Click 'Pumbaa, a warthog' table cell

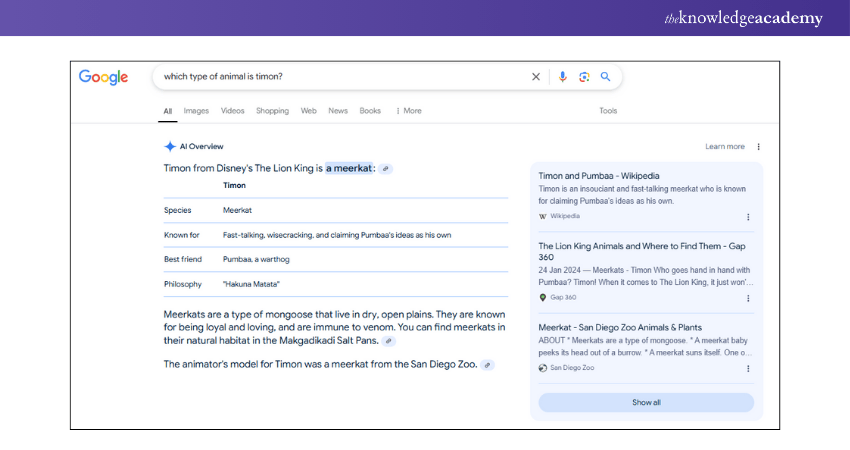[256, 259]
